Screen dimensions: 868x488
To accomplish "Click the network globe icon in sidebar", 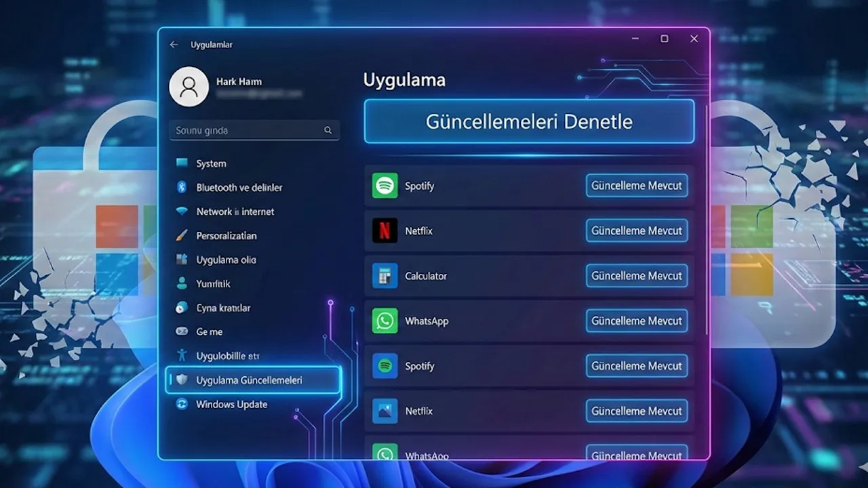I will coord(180,211).
